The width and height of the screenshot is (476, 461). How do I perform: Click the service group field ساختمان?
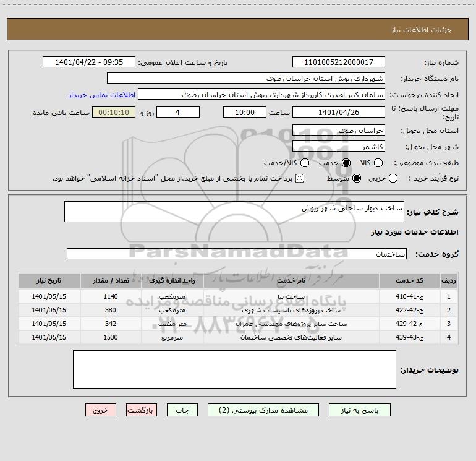237,254
